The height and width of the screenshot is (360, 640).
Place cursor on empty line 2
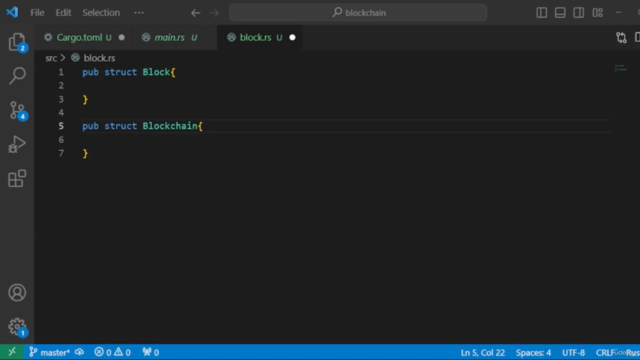(x=346, y=86)
